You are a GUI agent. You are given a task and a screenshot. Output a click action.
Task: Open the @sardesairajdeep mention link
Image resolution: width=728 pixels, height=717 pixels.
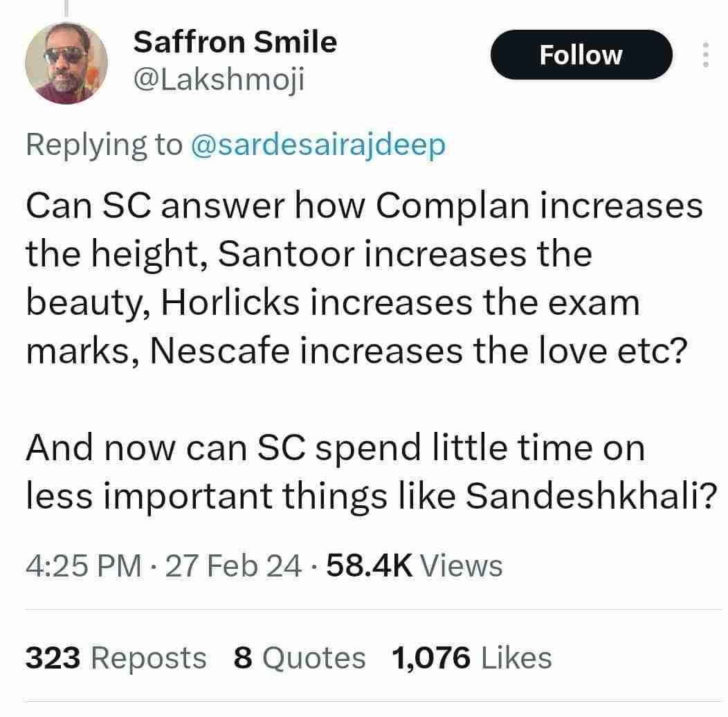[x=318, y=145]
